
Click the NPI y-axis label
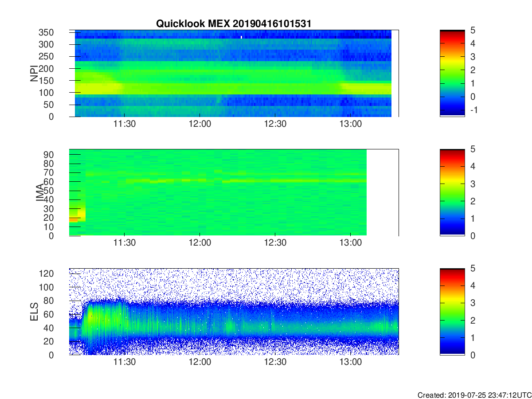(34, 73)
